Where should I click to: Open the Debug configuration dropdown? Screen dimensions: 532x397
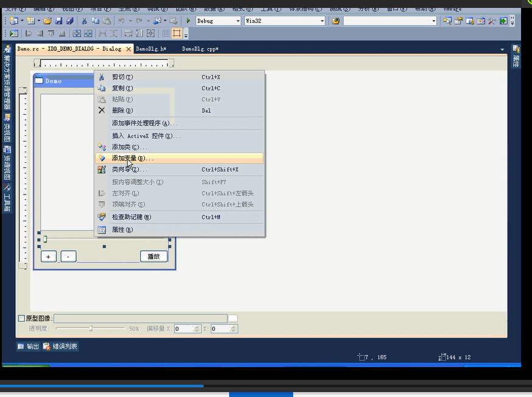(x=238, y=21)
